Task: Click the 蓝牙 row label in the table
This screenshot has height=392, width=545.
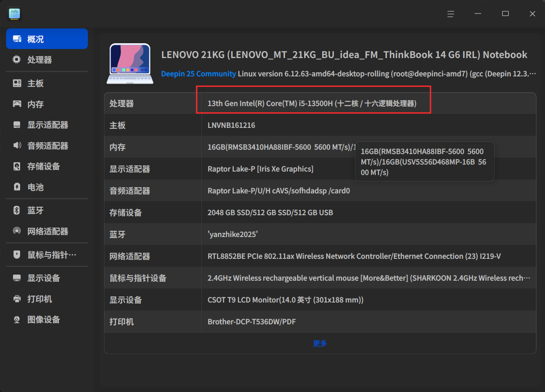Action: [x=118, y=234]
